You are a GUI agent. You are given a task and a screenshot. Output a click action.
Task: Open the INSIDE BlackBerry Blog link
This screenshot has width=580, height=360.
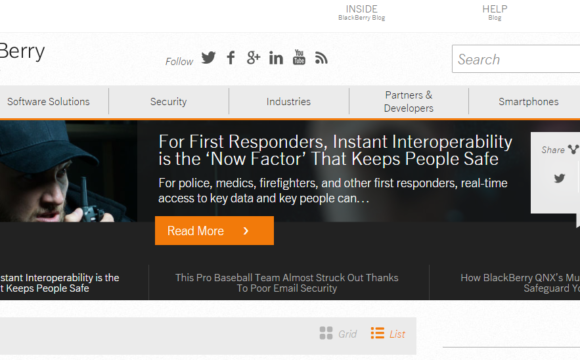click(361, 12)
